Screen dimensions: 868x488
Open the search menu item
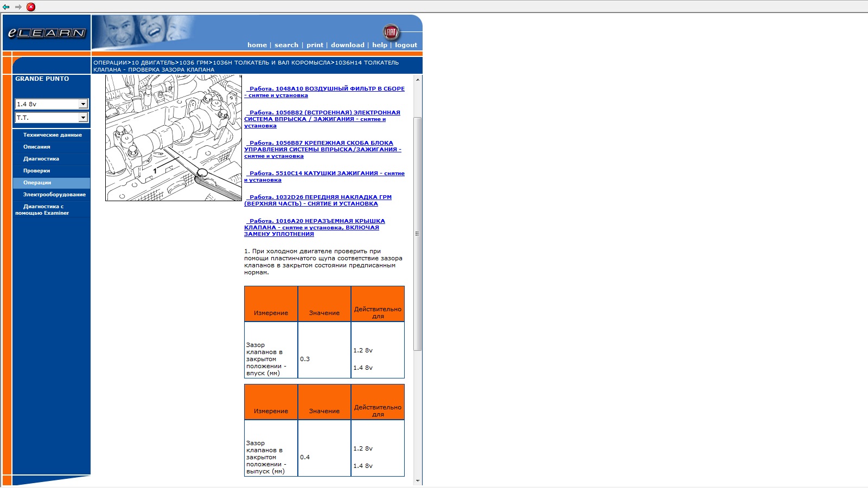point(286,45)
